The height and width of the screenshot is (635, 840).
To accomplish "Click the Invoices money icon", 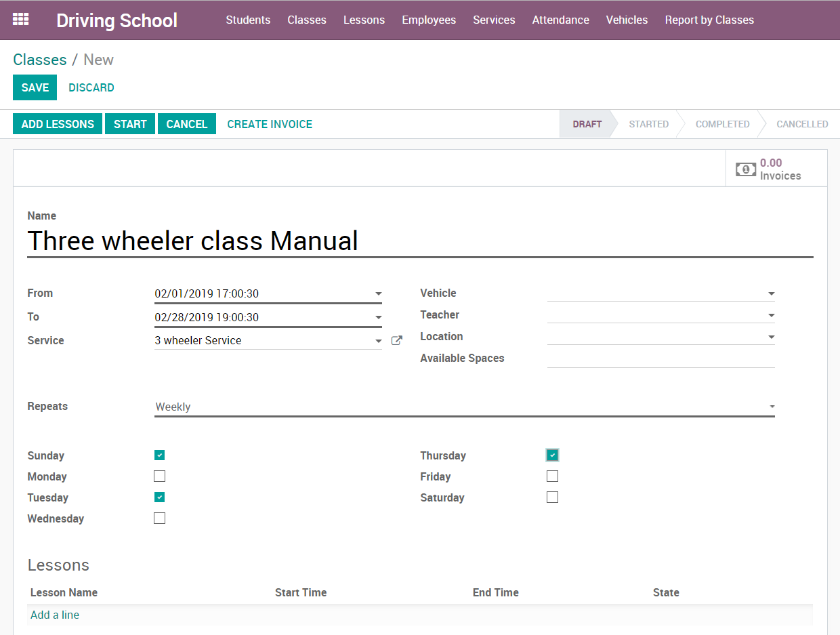I will [745, 169].
